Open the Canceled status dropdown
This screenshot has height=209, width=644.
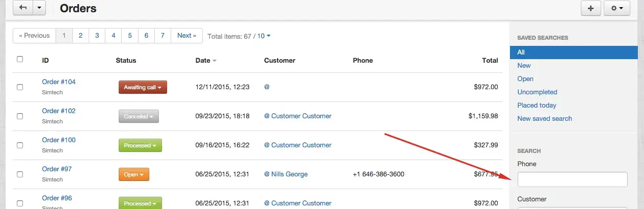click(x=139, y=116)
